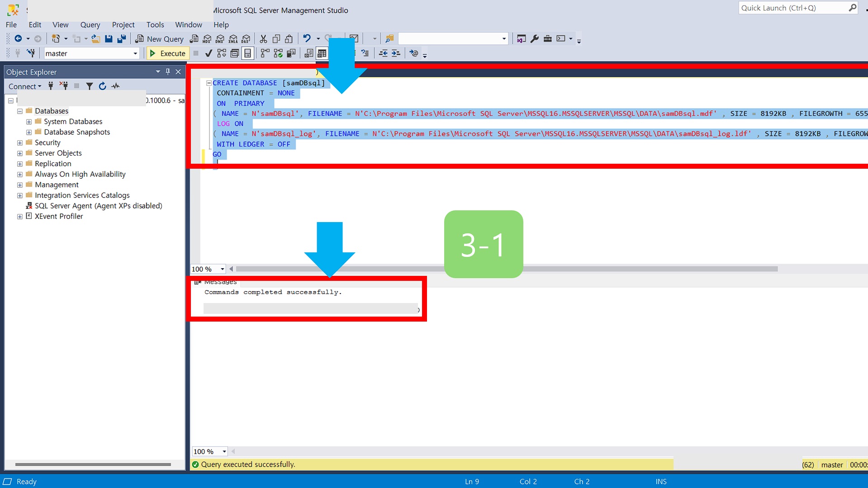The width and height of the screenshot is (868, 488).
Task: Open the View menu
Action: pos(60,24)
